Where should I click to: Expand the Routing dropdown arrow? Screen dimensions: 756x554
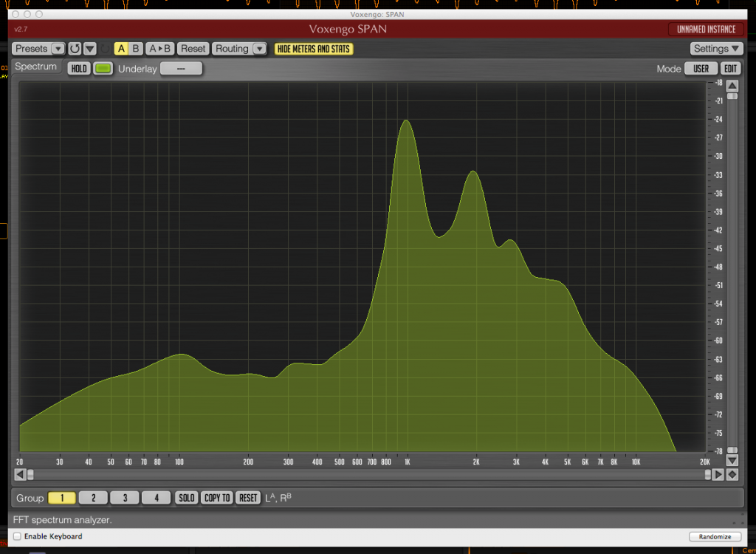coord(259,49)
